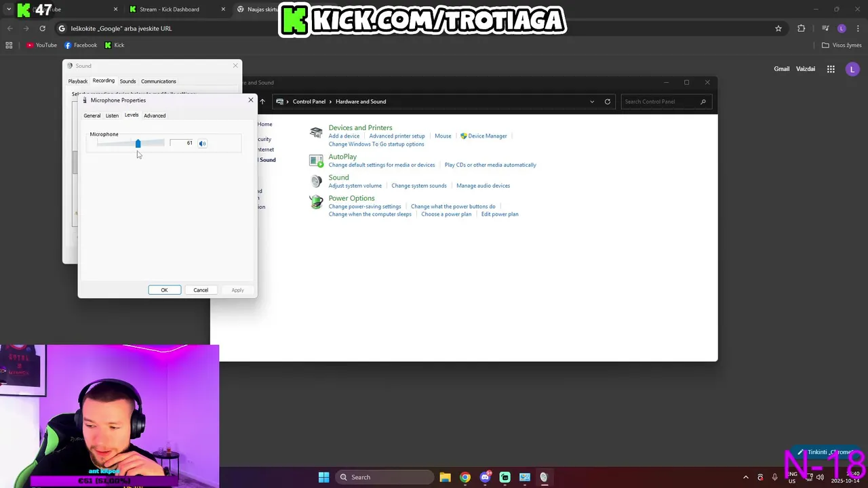The width and height of the screenshot is (868, 488).
Task: Open the YouTube bookmark
Action: click(41, 45)
